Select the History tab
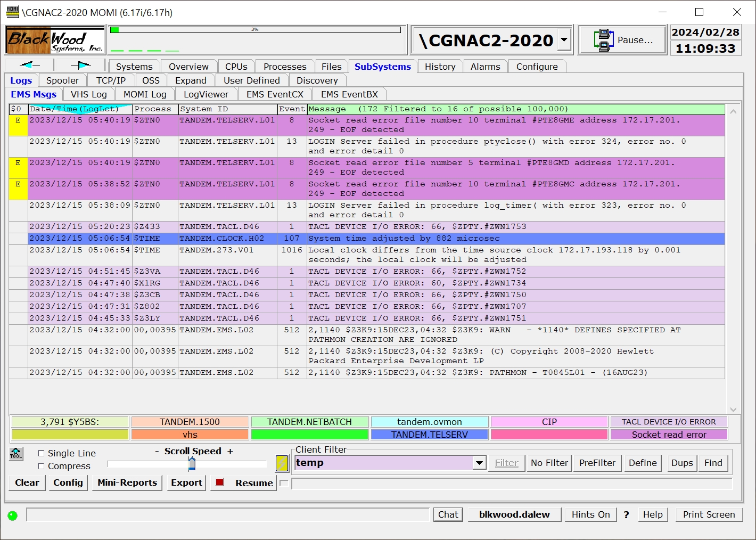This screenshot has height=540, width=756. point(440,67)
